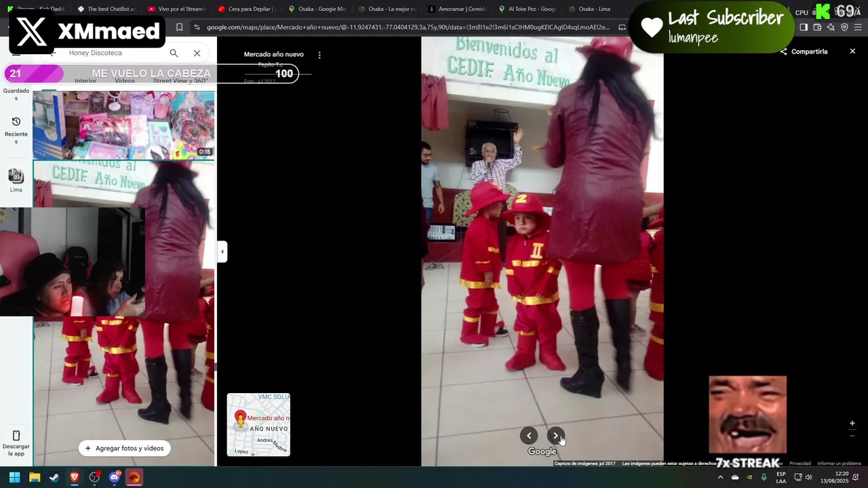This screenshot has width=868, height=488.
Task: Go to the next photo arrow
Action: coord(555,436)
